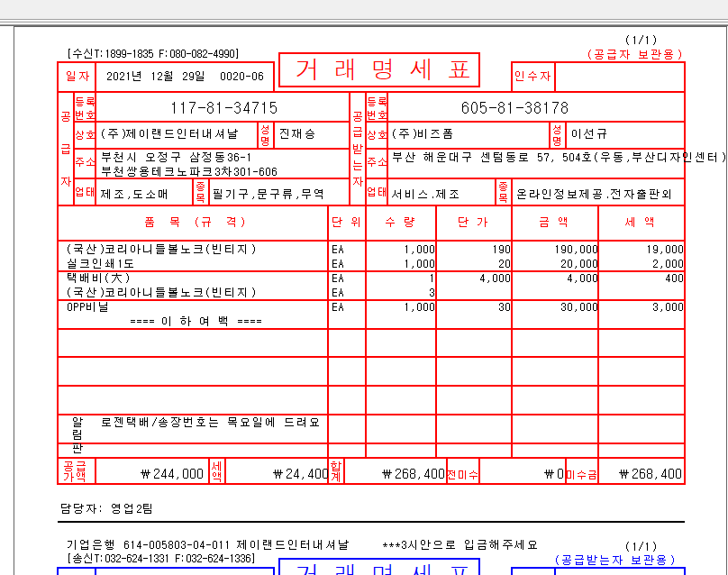Select recipient registration number 605-81-38178

tap(514, 107)
